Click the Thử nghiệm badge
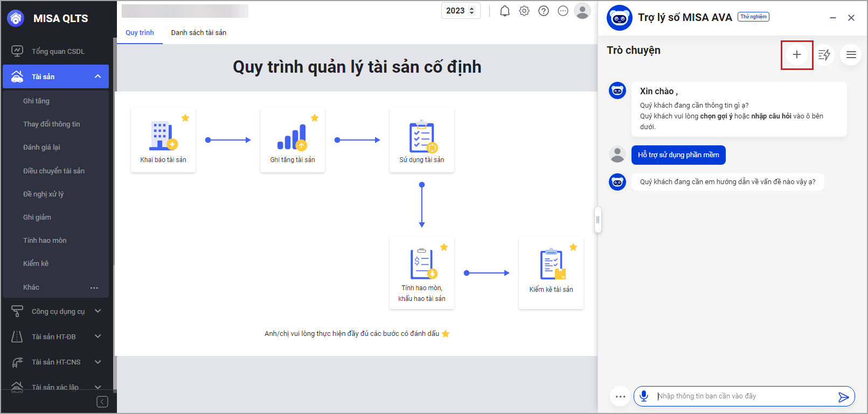This screenshot has width=868, height=414. coord(753,17)
